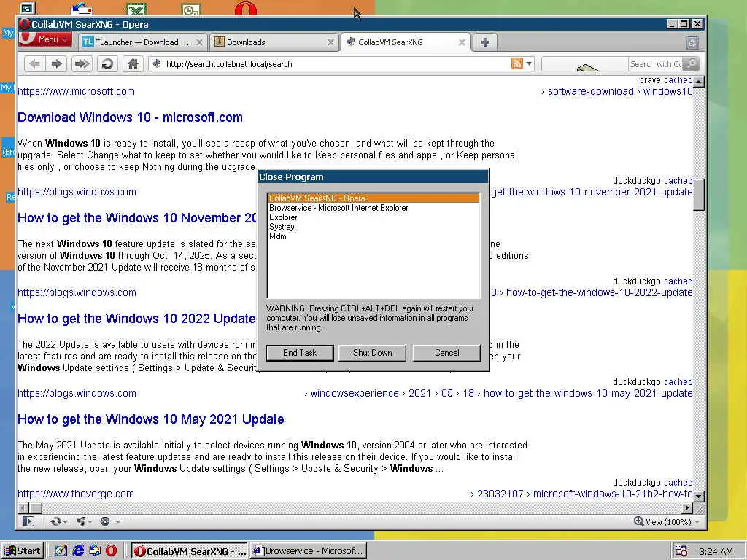
Task: Click the View (100%) zoom icon
Action: pyautogui.click(x=638, y=521)
